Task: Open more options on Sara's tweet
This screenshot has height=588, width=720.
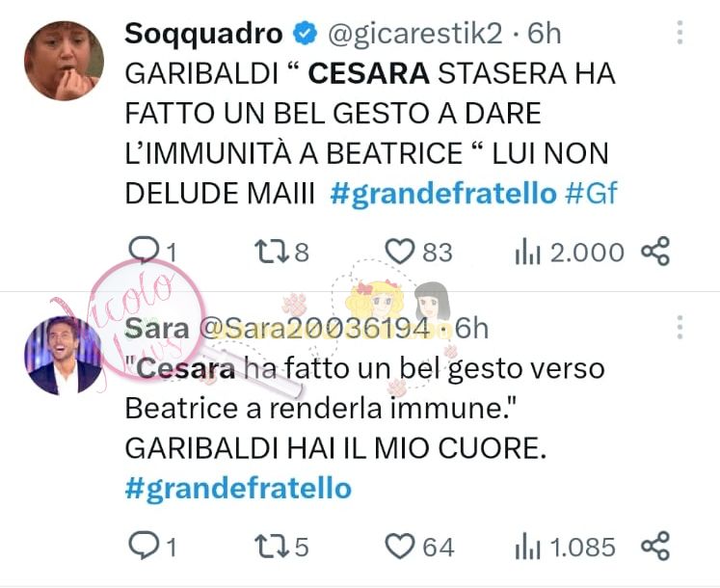Action: point(680,327)
